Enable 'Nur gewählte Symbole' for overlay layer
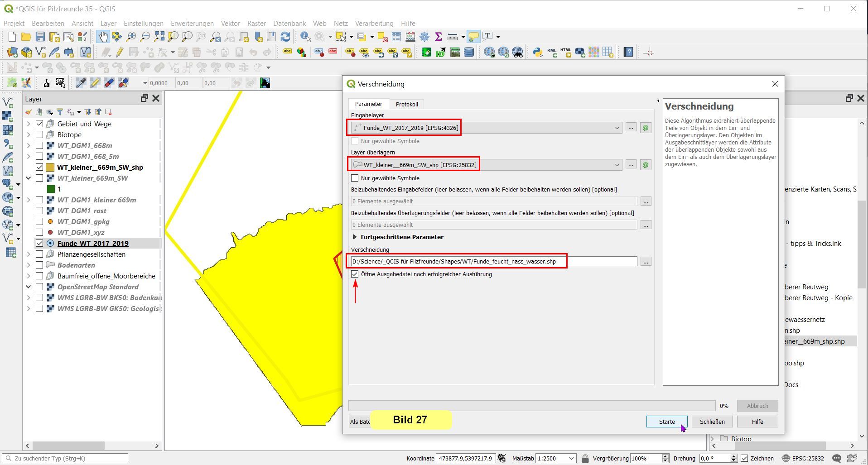This screenshot has height=465, width=868. click(x=355, y=178)
